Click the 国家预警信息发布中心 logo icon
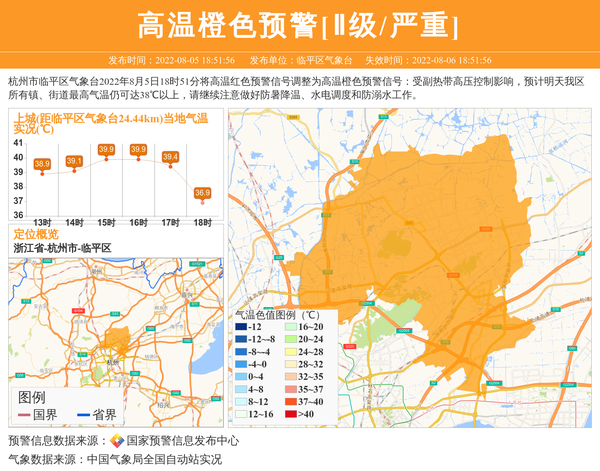600x471 pixels. [x=117, y=441]
